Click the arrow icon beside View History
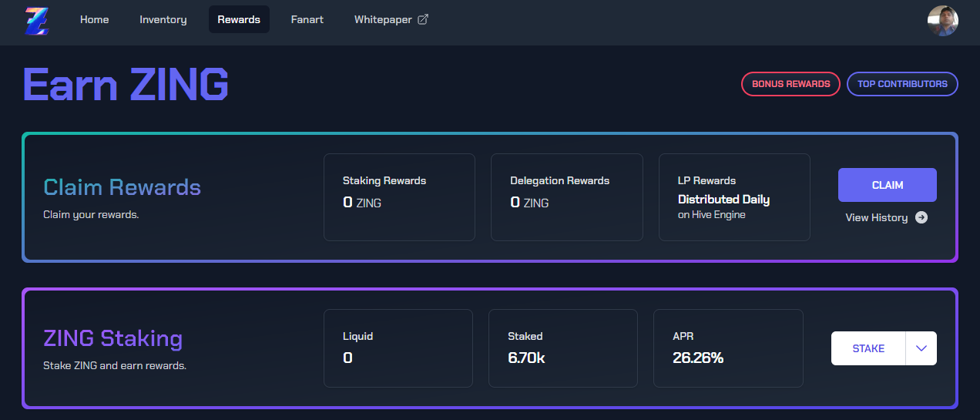This screenshot has width=980, height=420. point(921,218)
